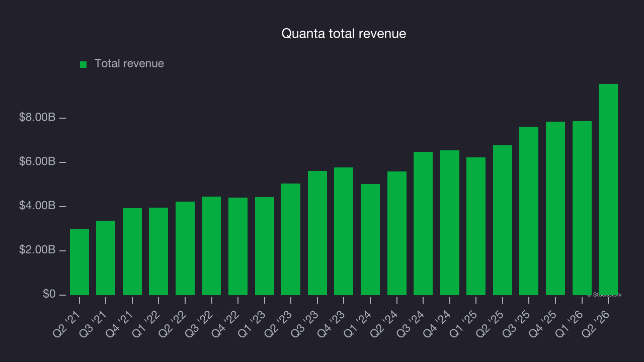Click the $6.00B y-axis label
The height and width of the screenshot is (362, 644).
37,162
